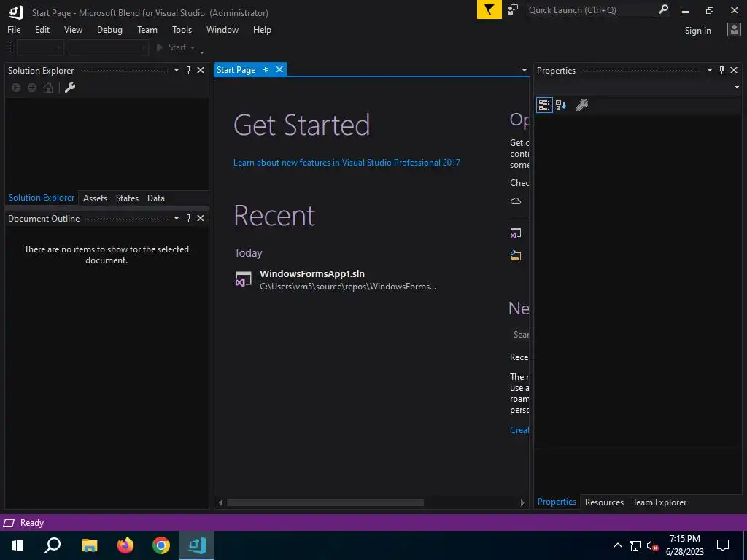
Task: Click the Blend for Visual Studio taskbar icon
Action: (197, 545)
